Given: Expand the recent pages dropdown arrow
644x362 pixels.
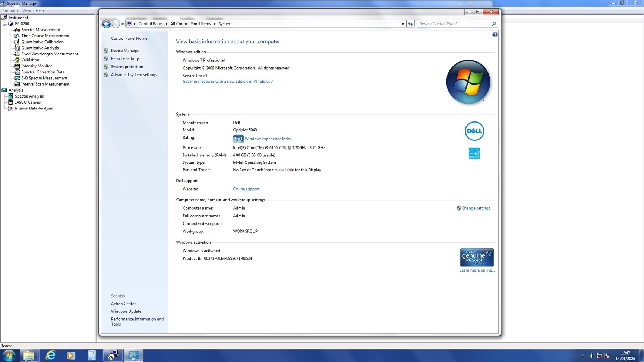Looking at the screenshot, I should pos(122,24).
